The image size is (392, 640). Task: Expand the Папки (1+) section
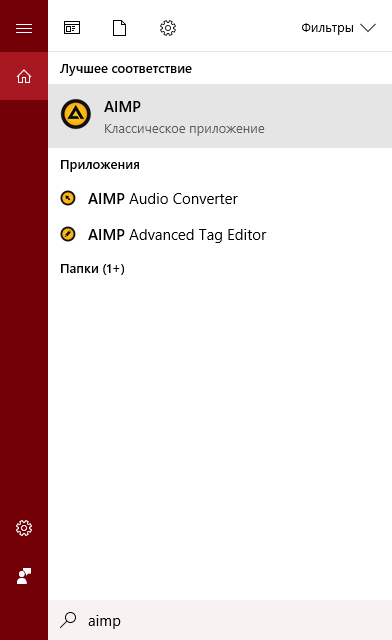click(x=92, y=269)
